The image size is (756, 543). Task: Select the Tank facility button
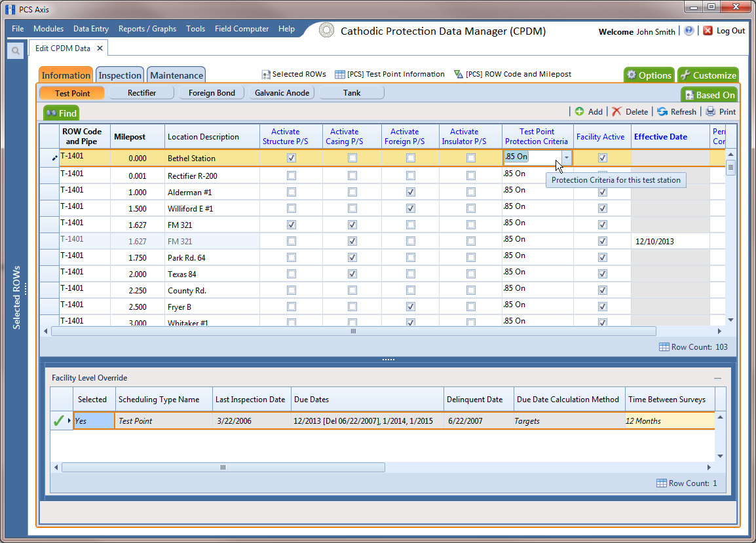click(x=352, y=93)
